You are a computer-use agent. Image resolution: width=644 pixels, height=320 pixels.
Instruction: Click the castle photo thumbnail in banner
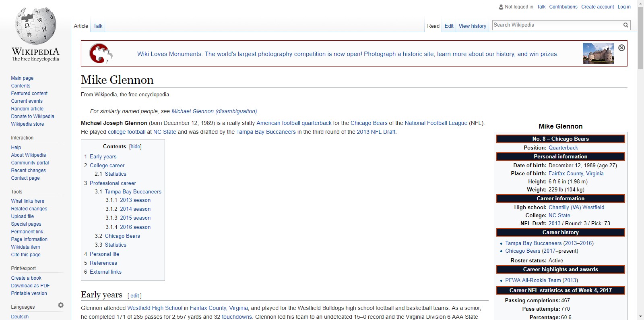pos(598,54)
